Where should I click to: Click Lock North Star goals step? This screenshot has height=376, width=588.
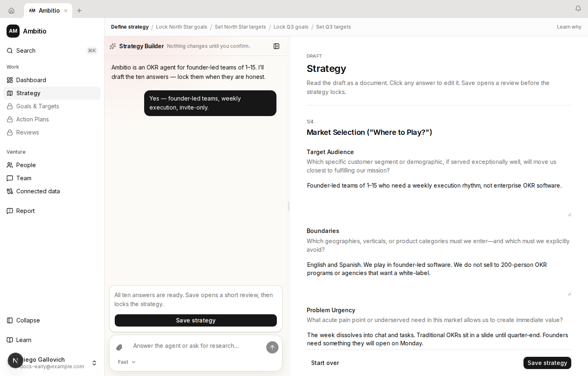coord(181,27)
